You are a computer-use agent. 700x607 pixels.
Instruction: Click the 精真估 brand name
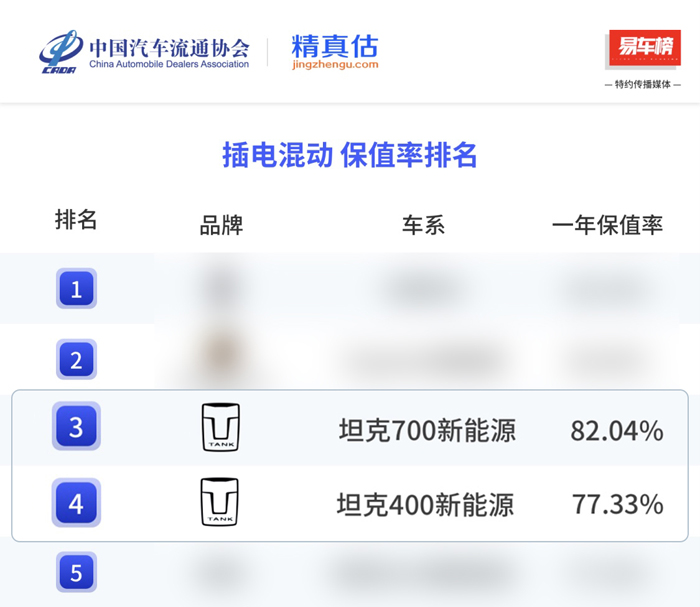335,46
